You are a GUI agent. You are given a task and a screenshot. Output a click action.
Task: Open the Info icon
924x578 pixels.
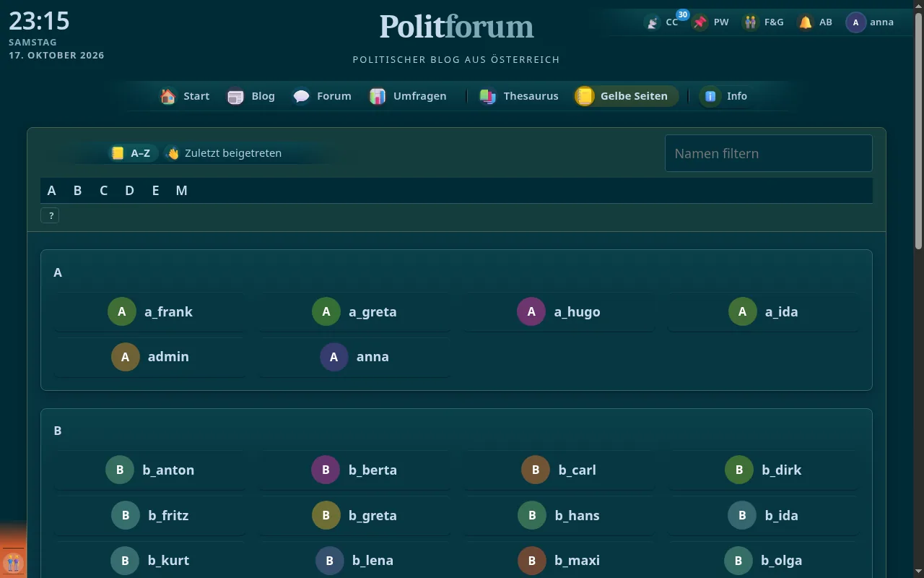coord(711,96)
